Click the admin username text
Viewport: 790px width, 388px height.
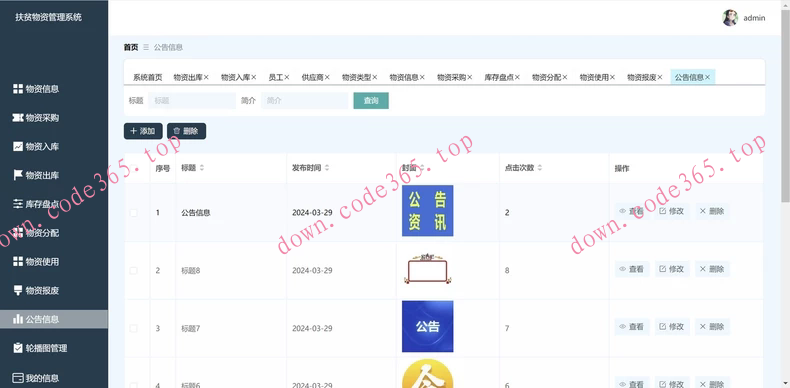tap(754, 18)
